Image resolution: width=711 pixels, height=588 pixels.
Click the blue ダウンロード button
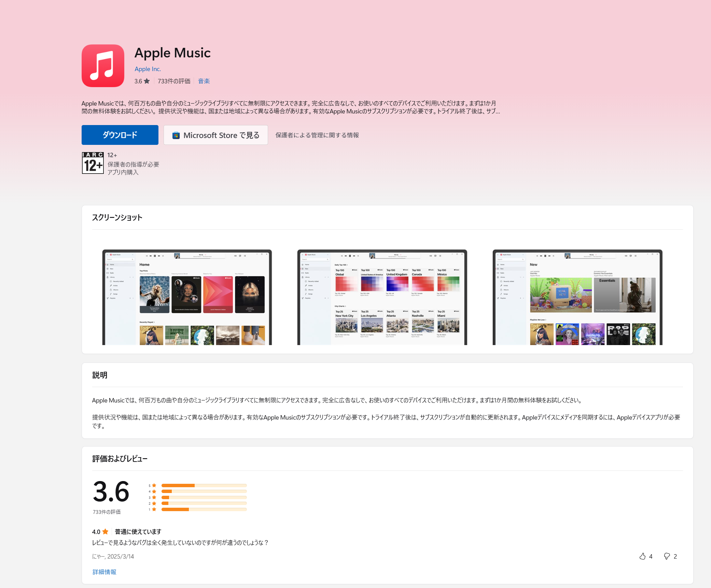click(x=120, y=135)
